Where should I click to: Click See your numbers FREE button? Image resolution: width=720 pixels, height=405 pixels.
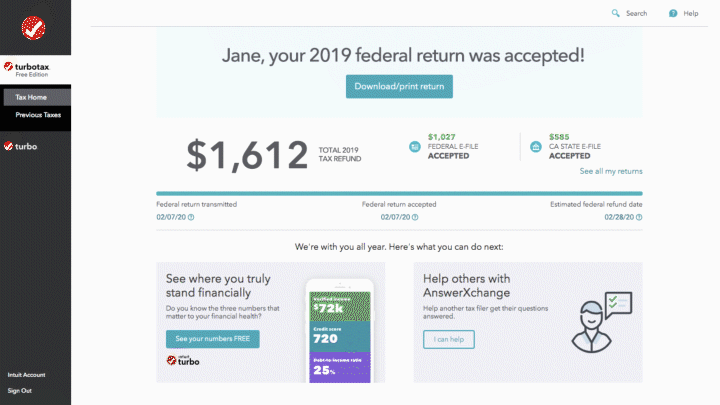coord(213,339)
